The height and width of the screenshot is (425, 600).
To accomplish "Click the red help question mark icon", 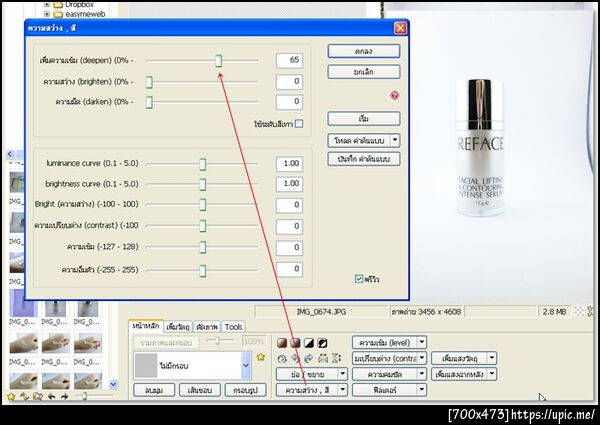I will (395, 95).
